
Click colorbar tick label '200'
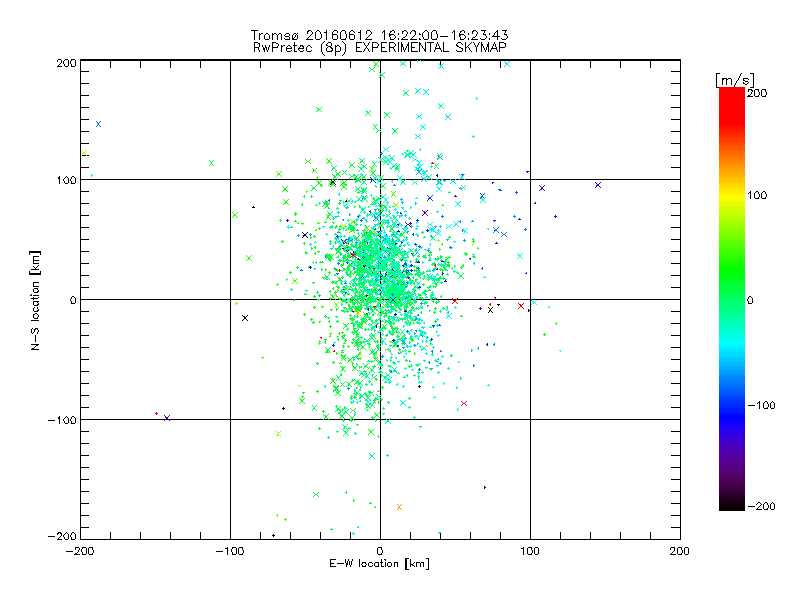coord(757,93)
